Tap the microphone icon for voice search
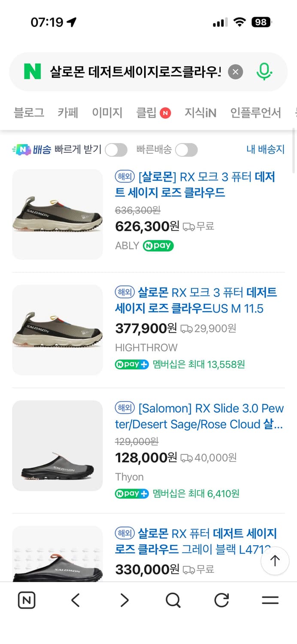Viewport: 297px width, 644px height. click(265, 72)
